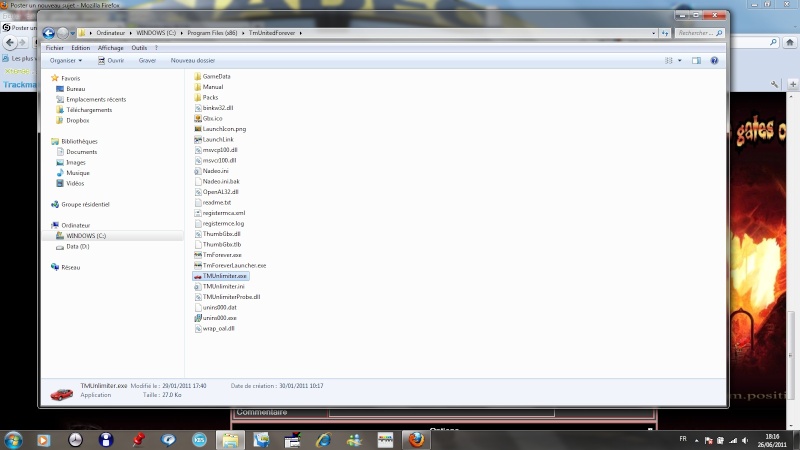Click the Nouveau dossier button
The image size is (800, 450).
click(x=193, y=61)
